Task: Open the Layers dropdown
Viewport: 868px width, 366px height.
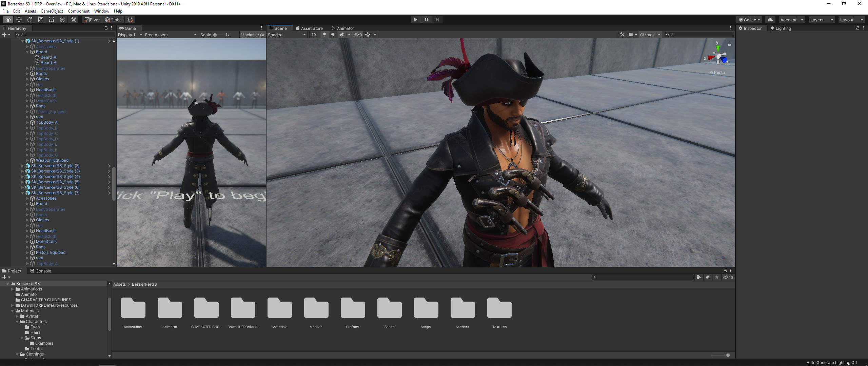Action: tap(822, 20)
